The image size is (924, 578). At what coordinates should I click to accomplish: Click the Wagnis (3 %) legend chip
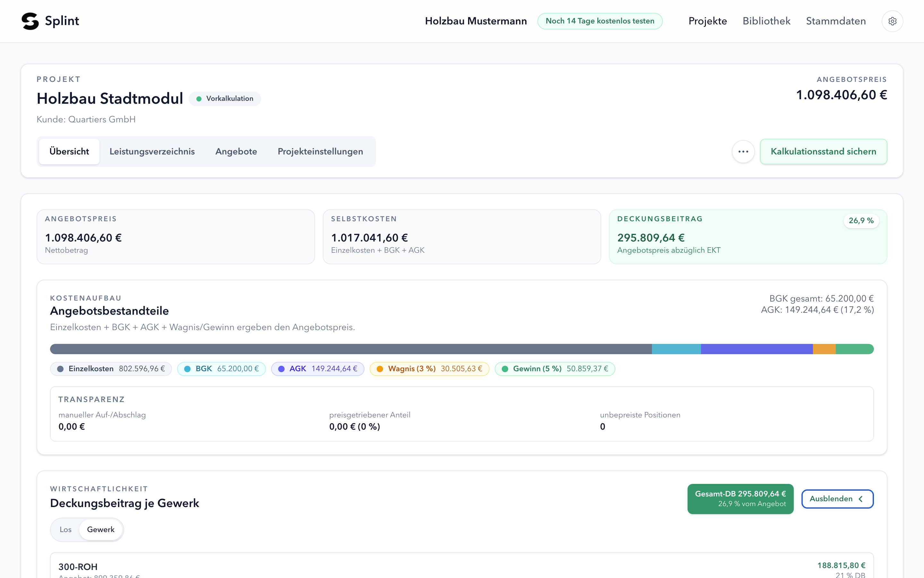point(430,369)
